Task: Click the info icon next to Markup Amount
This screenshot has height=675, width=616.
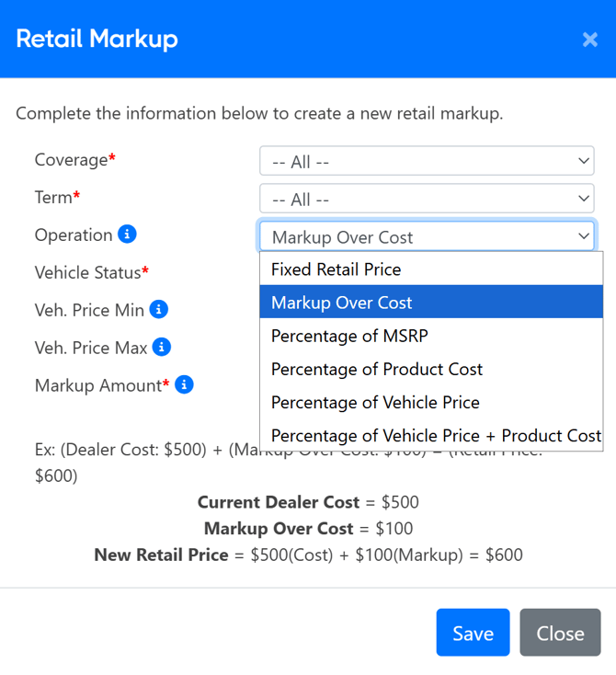Action: click(184, 385)
